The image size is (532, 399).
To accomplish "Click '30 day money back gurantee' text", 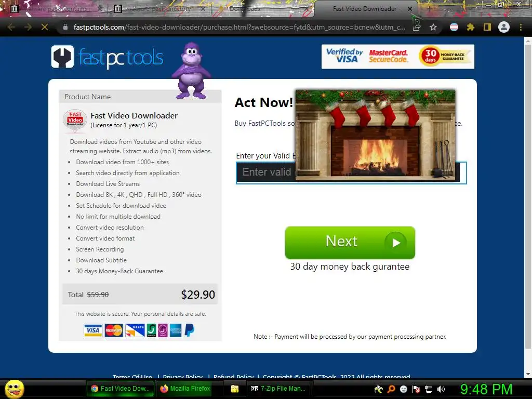I will [x=350, y=267].
